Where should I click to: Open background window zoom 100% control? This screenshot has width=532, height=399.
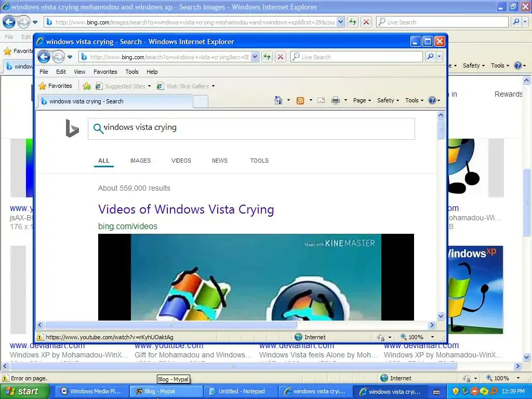502,378
